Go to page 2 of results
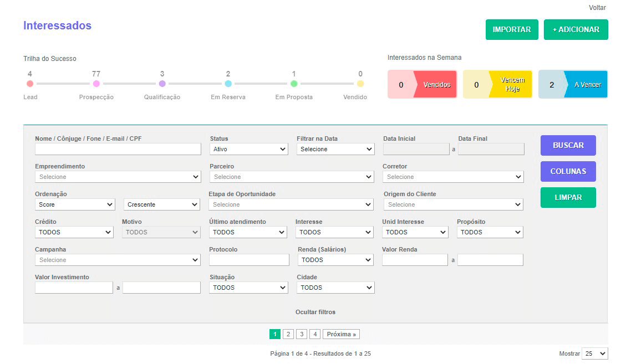Screen dimensions: 621x364 (x=288, y=334)
